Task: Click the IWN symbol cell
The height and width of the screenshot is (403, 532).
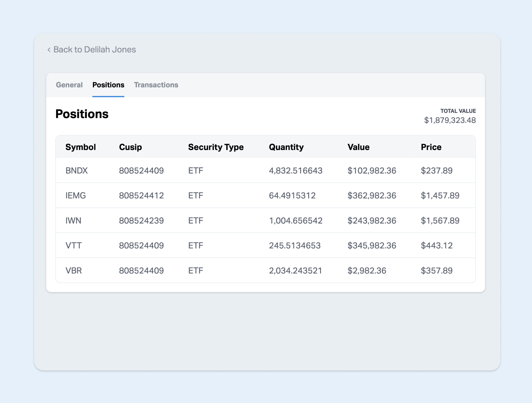Action: pyautogui.click(x=73, y=221)
